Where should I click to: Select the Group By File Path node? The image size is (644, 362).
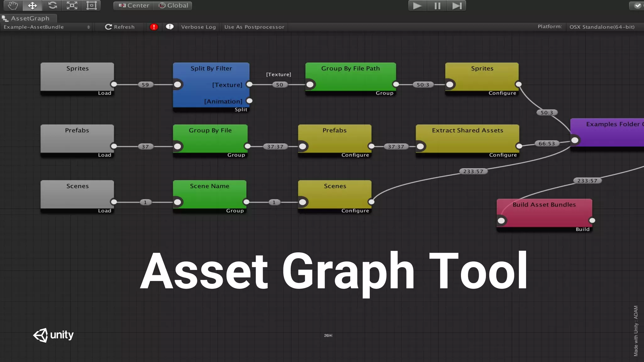(x=351, y=79)
